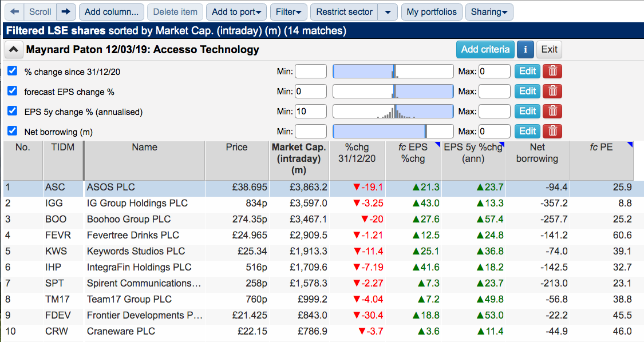This screenshot has width=644, height=342.
Task: Select 'Keywords Studios PLC' row
Action: [322, 251]
